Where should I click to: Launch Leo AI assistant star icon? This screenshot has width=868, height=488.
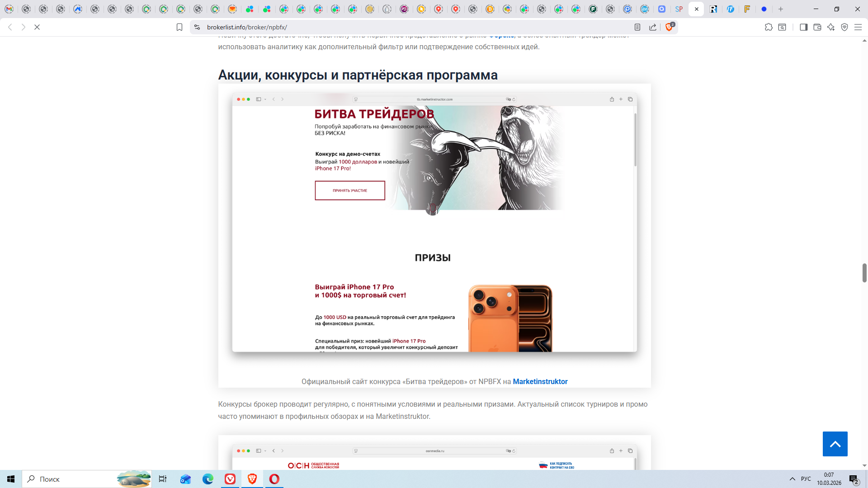point(830,27)
